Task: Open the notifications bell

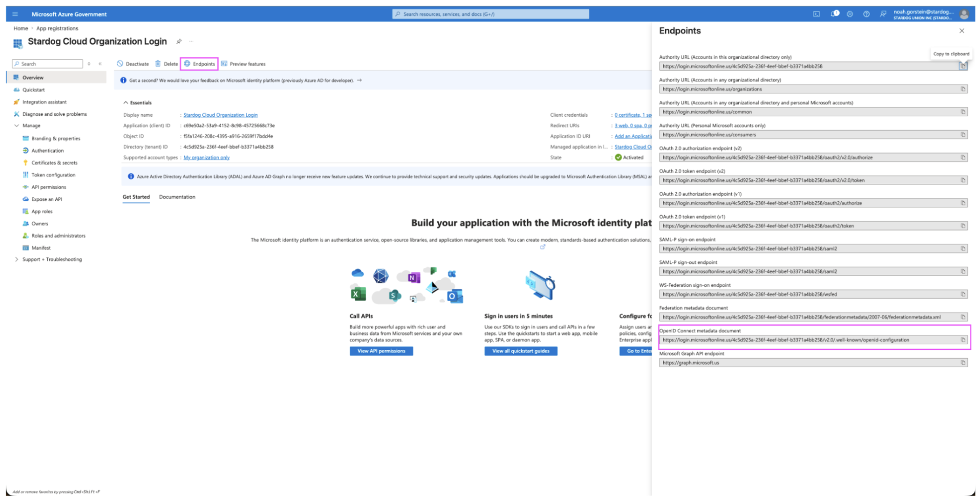Action: click(835, 14)
